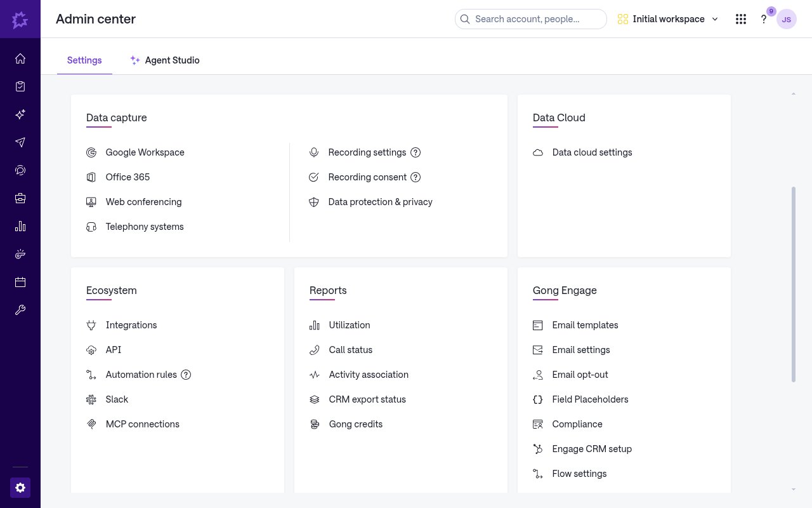Open Telephony systems settings

145,227
